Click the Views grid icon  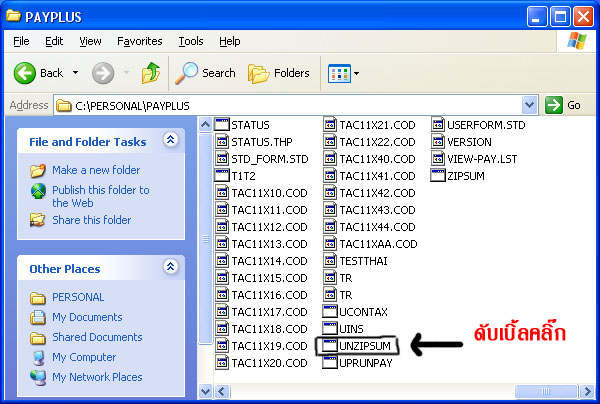coord(339,73)
